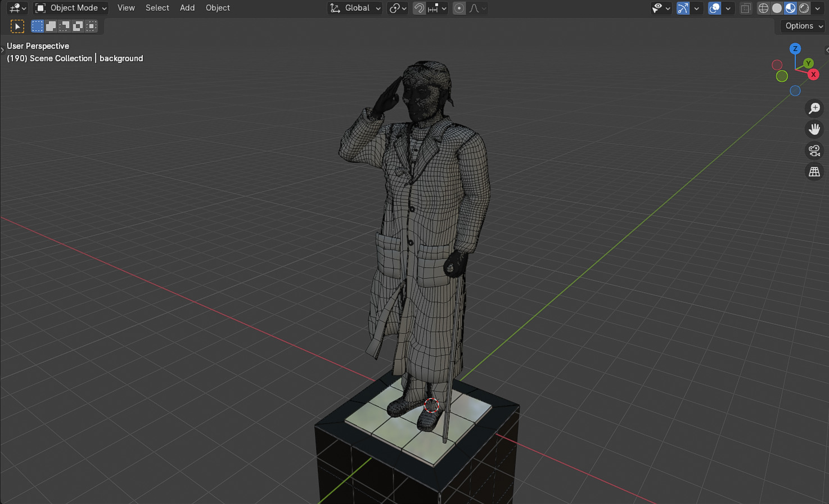The height and width of the screenshot is (504, 829).
Task: Click the pan view hand button
Action: (x=814, y=129)
